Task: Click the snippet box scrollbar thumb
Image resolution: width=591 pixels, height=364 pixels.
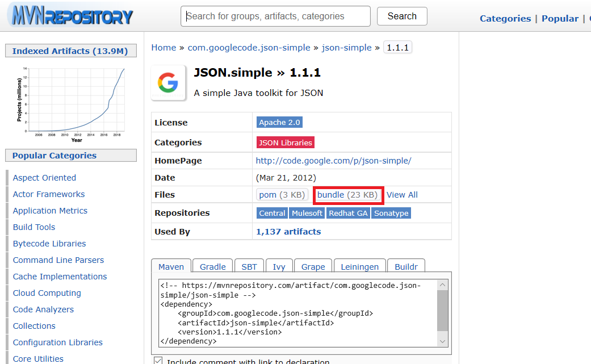Action: pyautogui.click(x=442, y=310)
